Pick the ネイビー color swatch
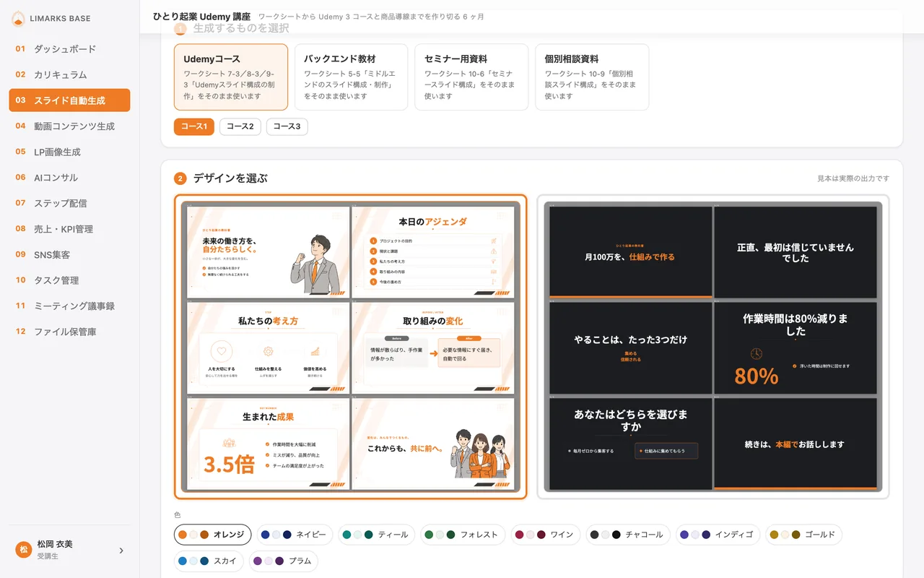 click(295, 535)
